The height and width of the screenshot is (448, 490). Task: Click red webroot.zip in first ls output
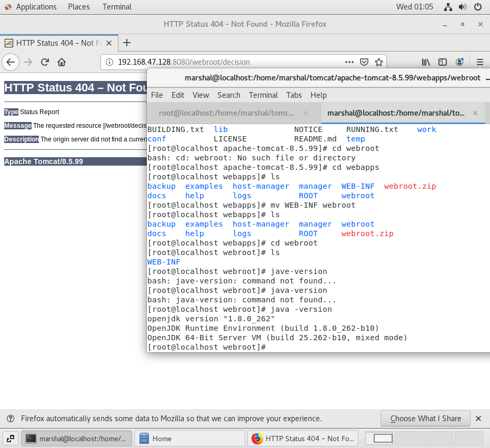click(409, 186)
